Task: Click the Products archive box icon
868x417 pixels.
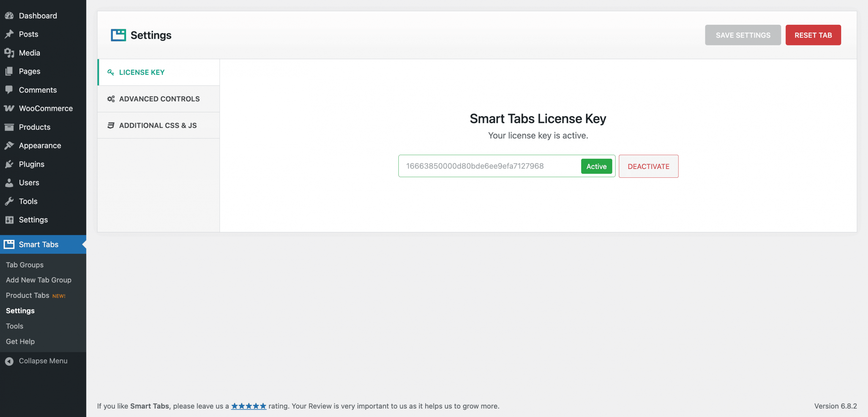Action: 9,127
